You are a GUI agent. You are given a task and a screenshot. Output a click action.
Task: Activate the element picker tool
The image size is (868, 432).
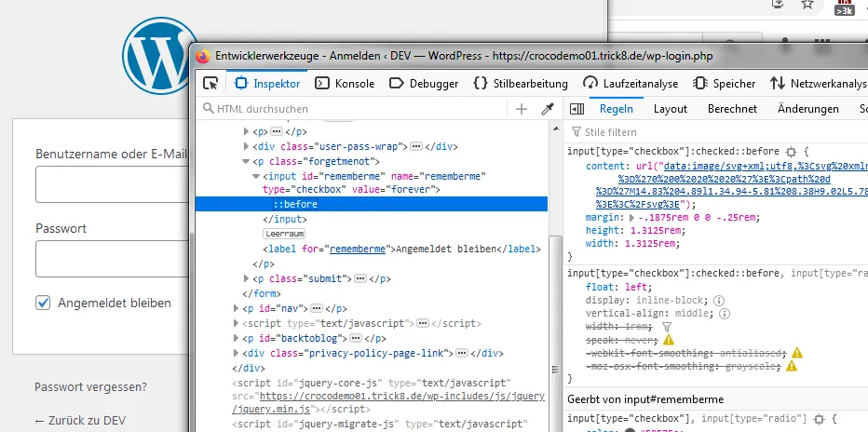click(x=210, y=84)
